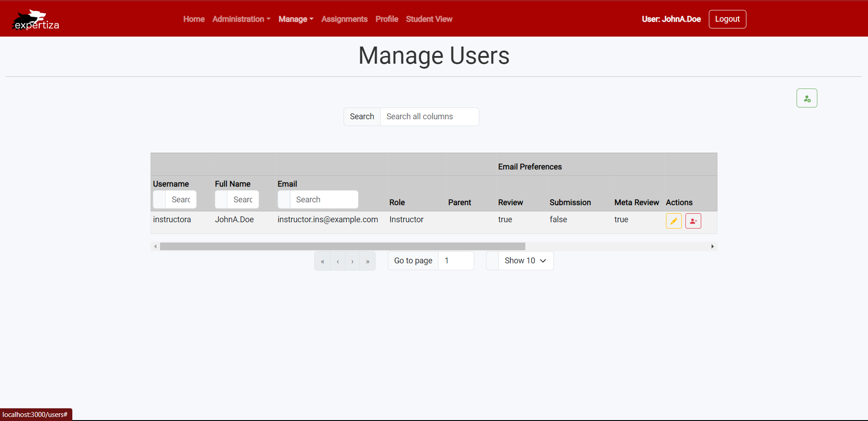Sort by Full Name column header

tap(232, 184)
